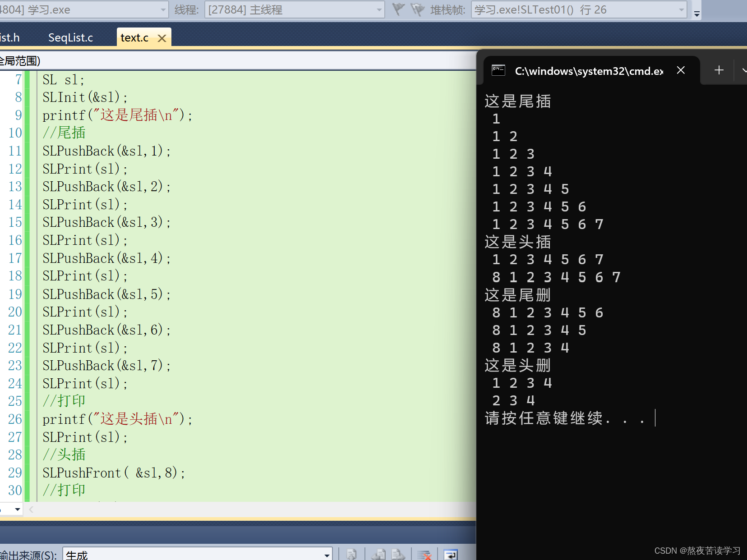The height and width of the screenshot is (560, 747).
Task: Select the text.c editor tab
Action: pos(134,38)
